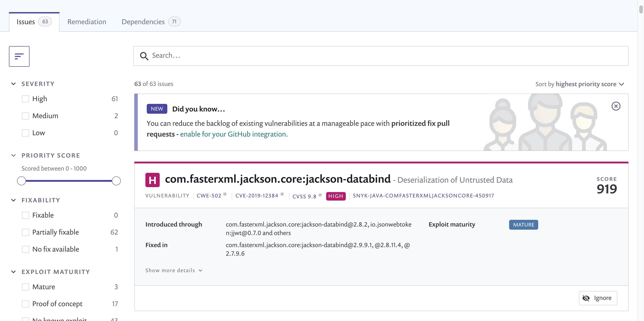Click the Ignore button

click(x=598, y=298)
